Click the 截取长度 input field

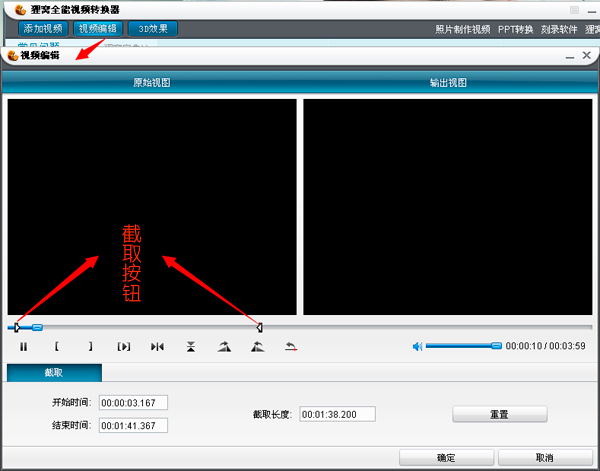pos(338,414)
